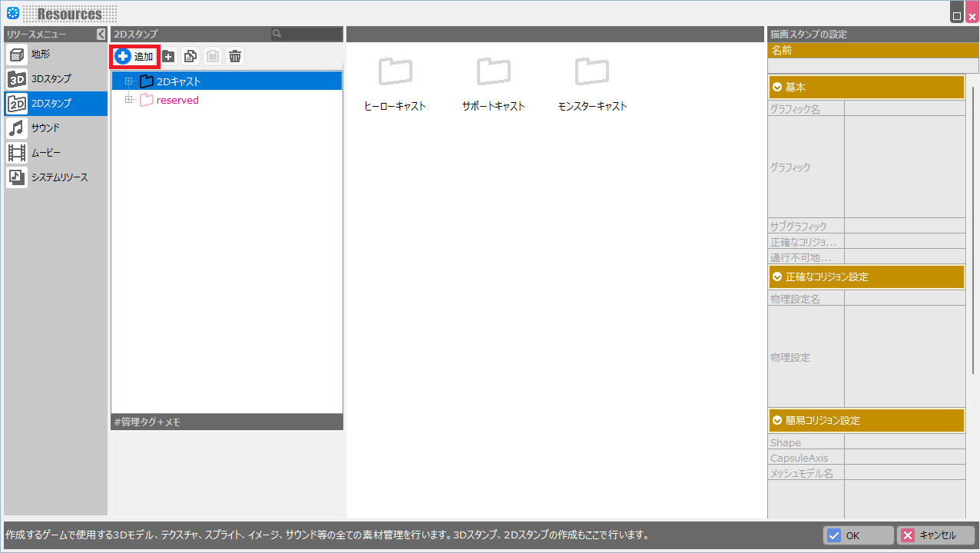Click the copy icon in toolbar
Screen dimensions: 980x553
click(x=190, y=56)
